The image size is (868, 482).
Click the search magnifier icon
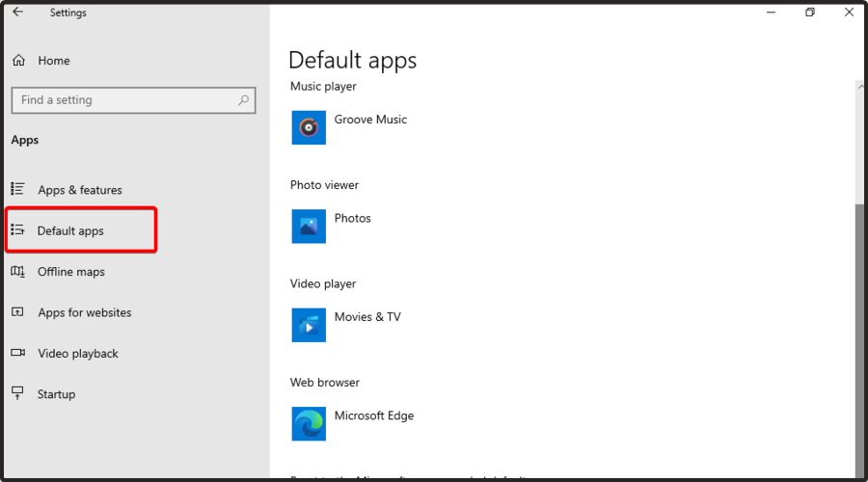[x=244, y=100]
